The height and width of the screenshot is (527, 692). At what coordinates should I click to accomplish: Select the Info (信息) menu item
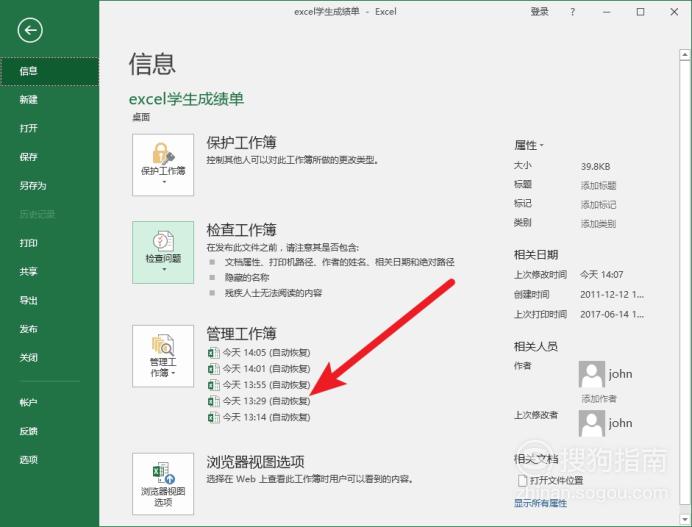pos(49,71)
